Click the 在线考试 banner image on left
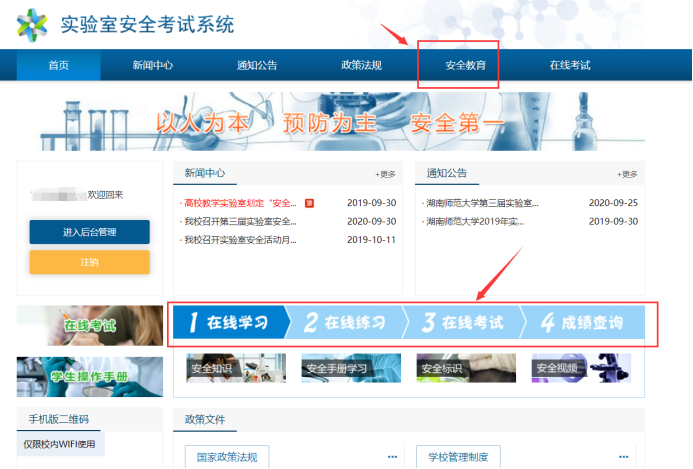Viewport: 693px width, 469px height. click(90, 325)
